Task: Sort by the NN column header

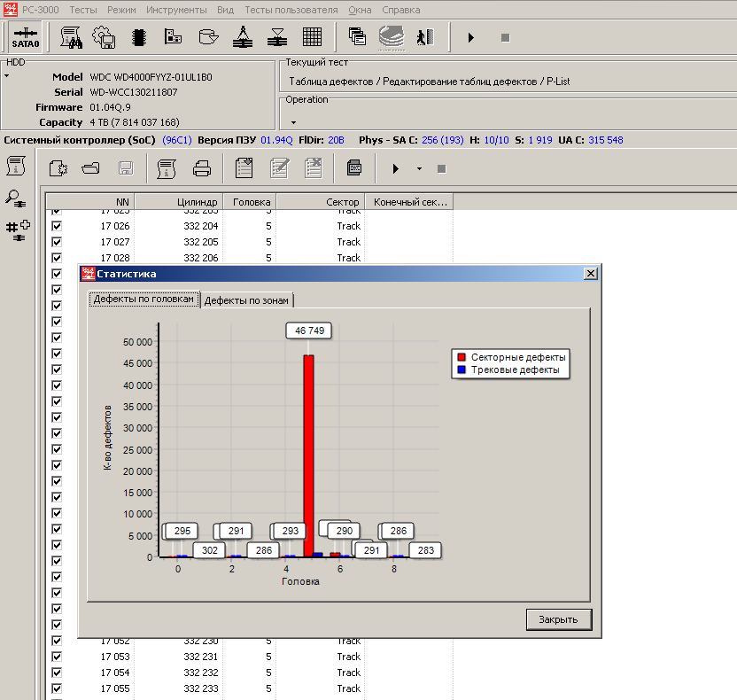Action: (x=90, y=202)
